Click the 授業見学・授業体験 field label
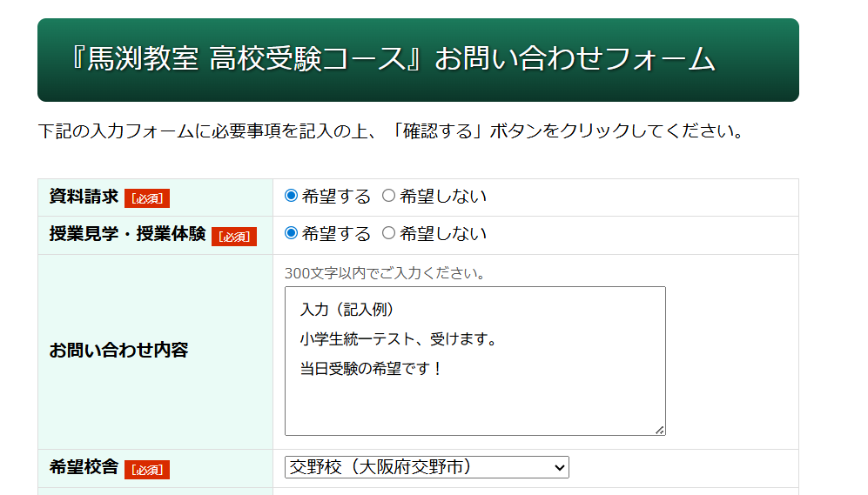 point(127,234)
